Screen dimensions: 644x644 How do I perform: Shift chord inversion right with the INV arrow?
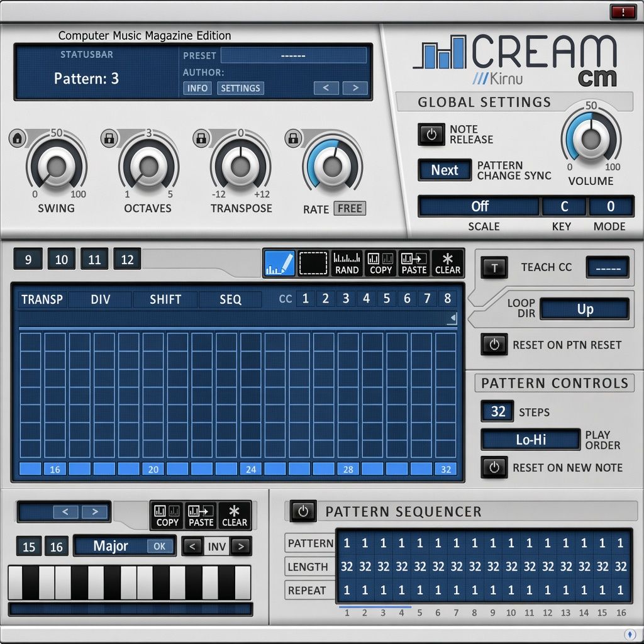point(241,547)
